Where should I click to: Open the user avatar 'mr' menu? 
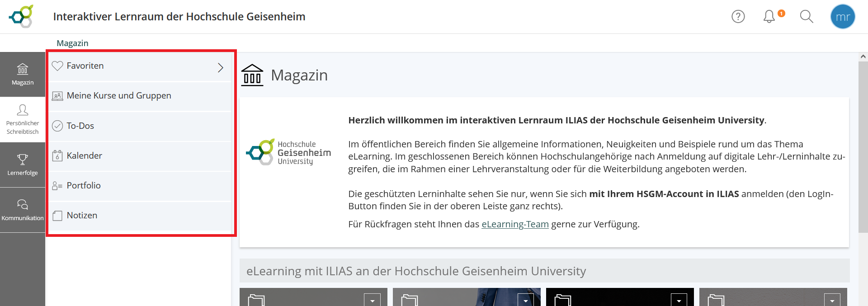842,17
